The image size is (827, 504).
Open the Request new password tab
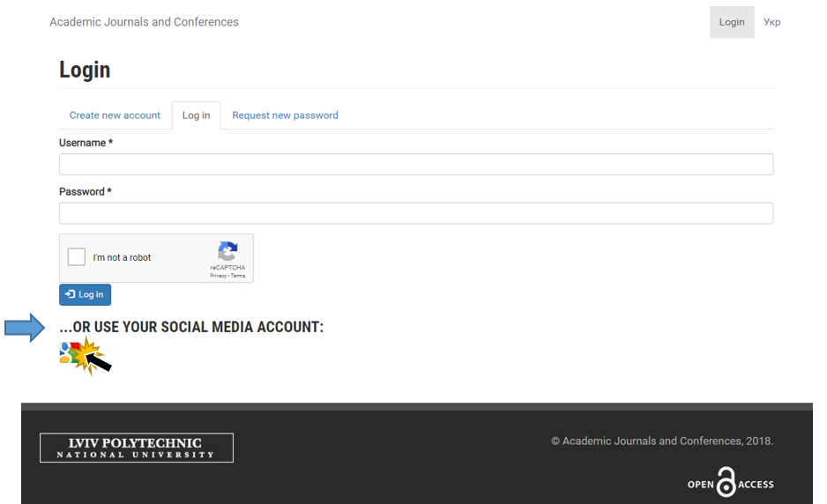pos(286,115)
